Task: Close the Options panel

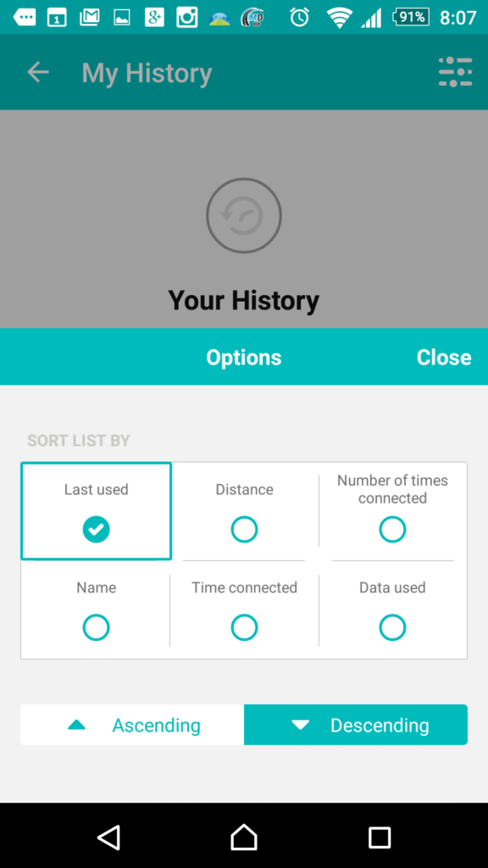Action: (444, 357)
